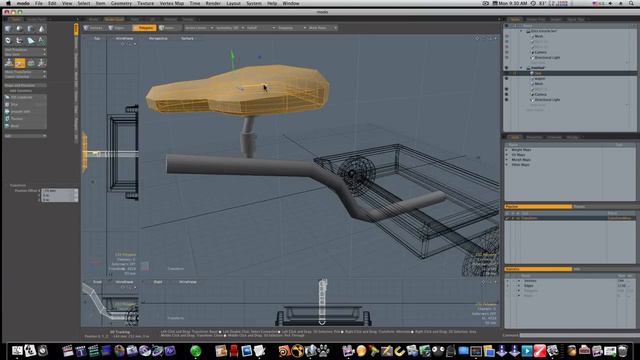
Task: Open Finder from the Dock
Action: [17, 350]
